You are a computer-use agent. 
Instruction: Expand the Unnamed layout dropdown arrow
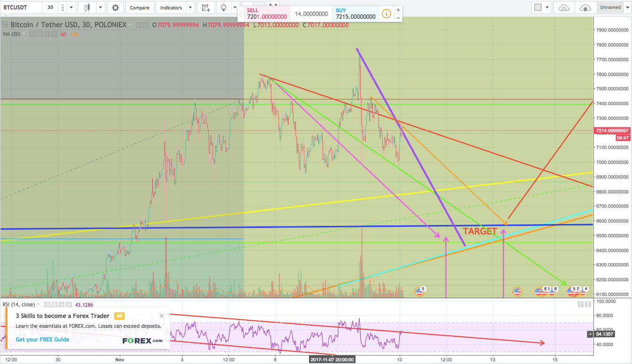point(629,8)
